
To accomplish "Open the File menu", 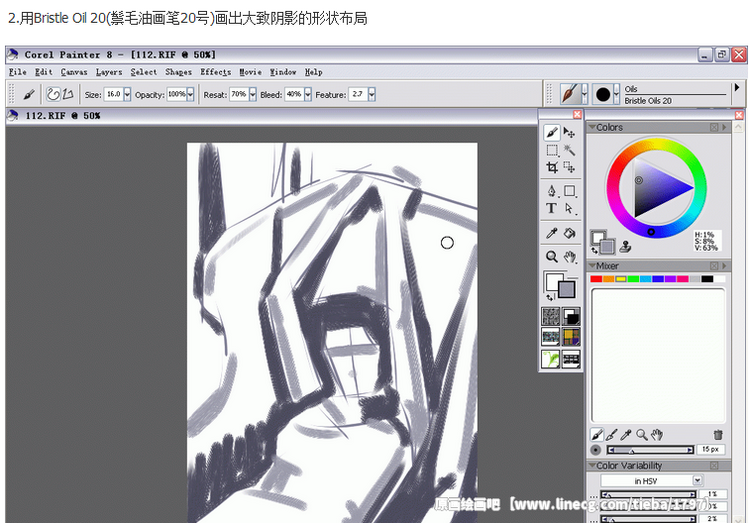I will point(18,72).
